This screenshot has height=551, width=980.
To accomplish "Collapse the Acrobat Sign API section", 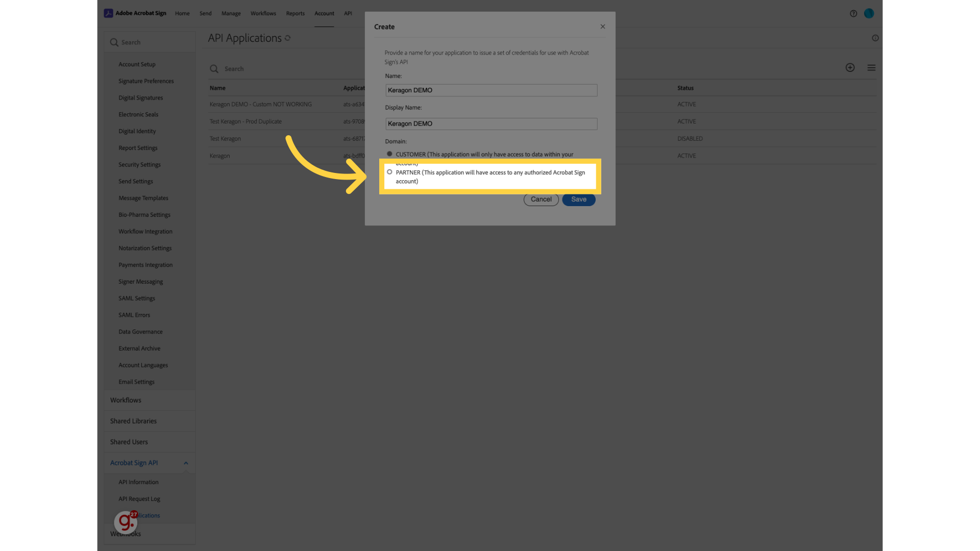I will (186, 463).
